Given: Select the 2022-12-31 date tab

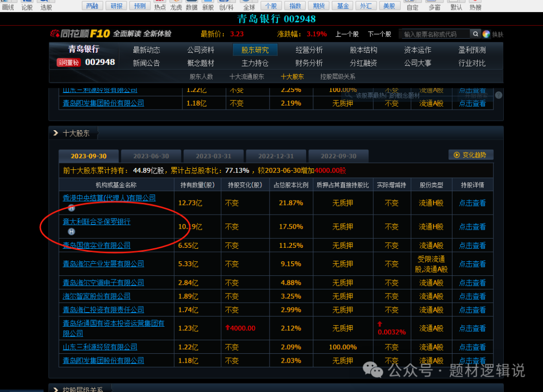Looking at the screenshot, I should click(276, 156).
